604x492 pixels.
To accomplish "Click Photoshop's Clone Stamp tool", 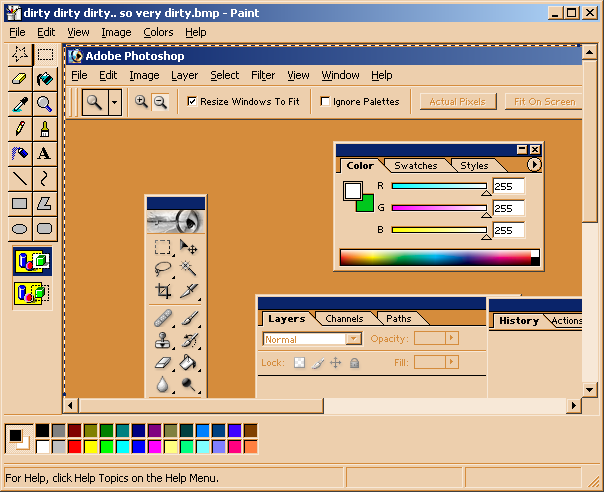I will pos(163,340).
